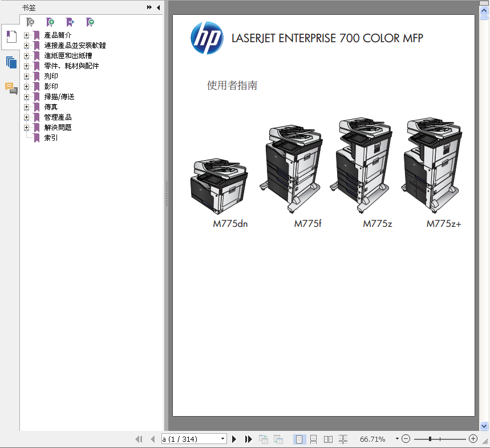Click the scroll up arrow of document
Image resolution: width=490 pixels, height=448 pixels.
[484, 10]
